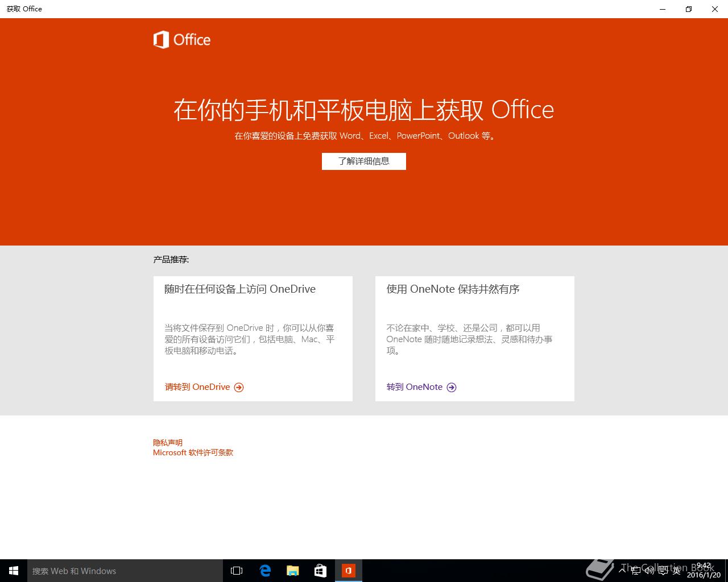The height and width of the screenshot is (582, 728).
Task: Open the Windows Store taskbar icon
Action: pos(321,571)
